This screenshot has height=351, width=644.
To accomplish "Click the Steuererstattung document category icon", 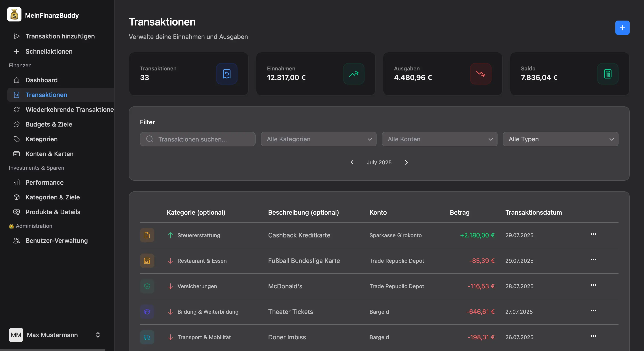I will [147, 235].
